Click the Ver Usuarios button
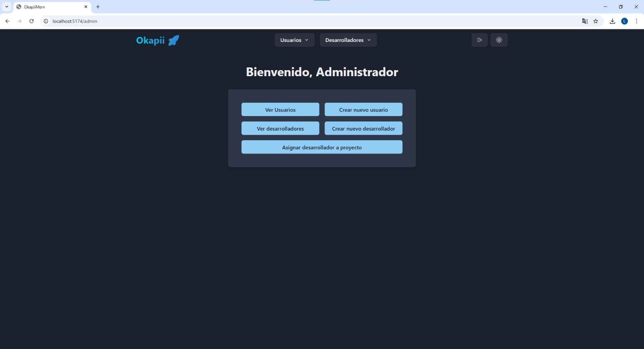 pos(280,110)
